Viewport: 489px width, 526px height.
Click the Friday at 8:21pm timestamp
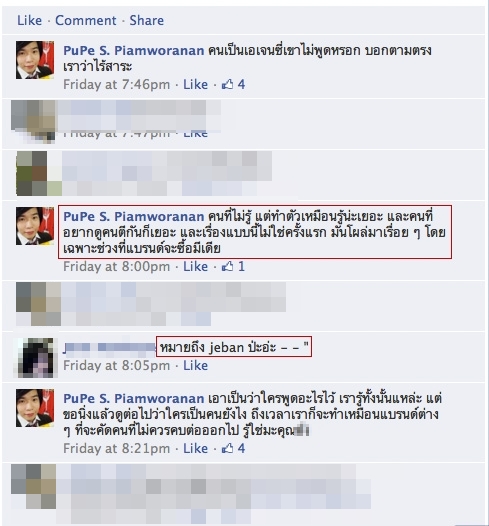tap(116, 448)
